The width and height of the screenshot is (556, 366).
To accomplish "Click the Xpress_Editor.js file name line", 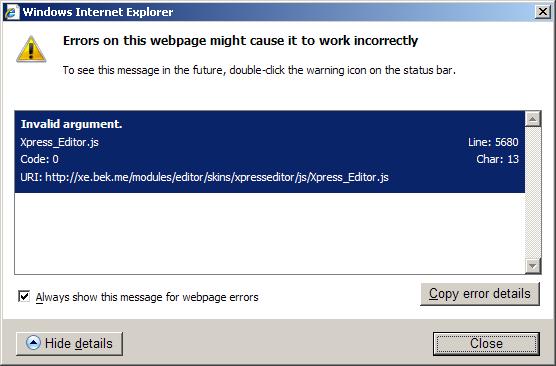I will (x=60, y=142).
